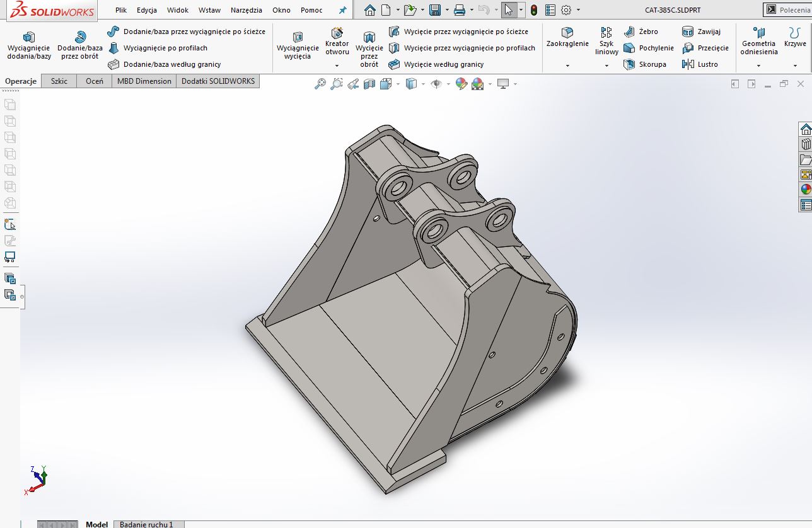Click the Pochylenie draft tool
Viewport: 812px width, 528px height.
pyautogui.click(x=648, y=48)
